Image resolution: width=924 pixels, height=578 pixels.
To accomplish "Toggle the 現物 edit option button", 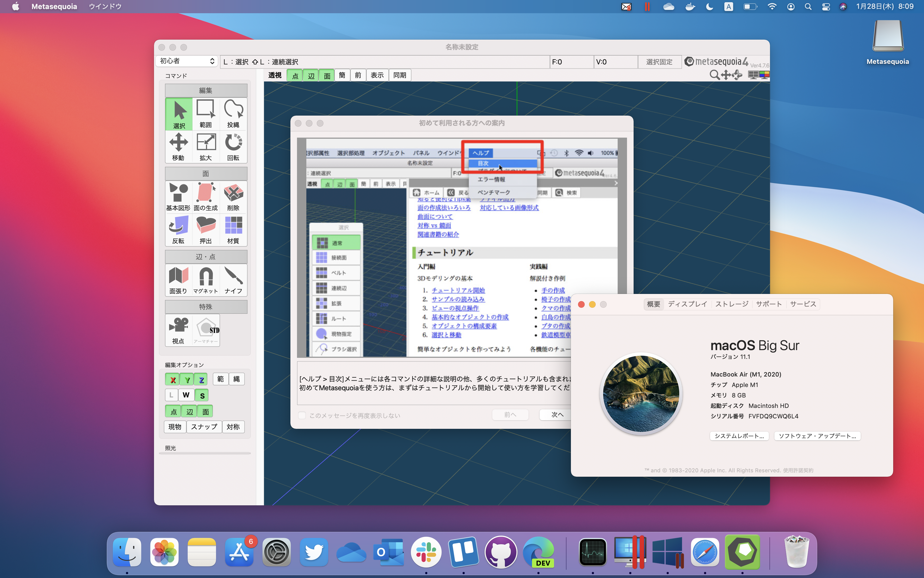I will 175,427.
